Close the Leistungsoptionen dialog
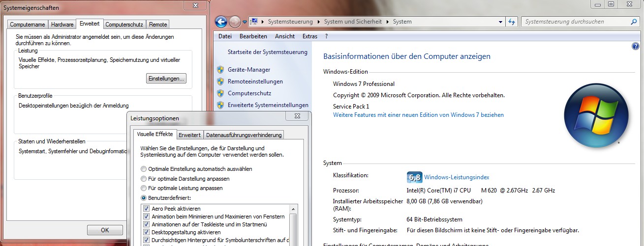Screen dimensions: 644x246 [x=298, y=116]
